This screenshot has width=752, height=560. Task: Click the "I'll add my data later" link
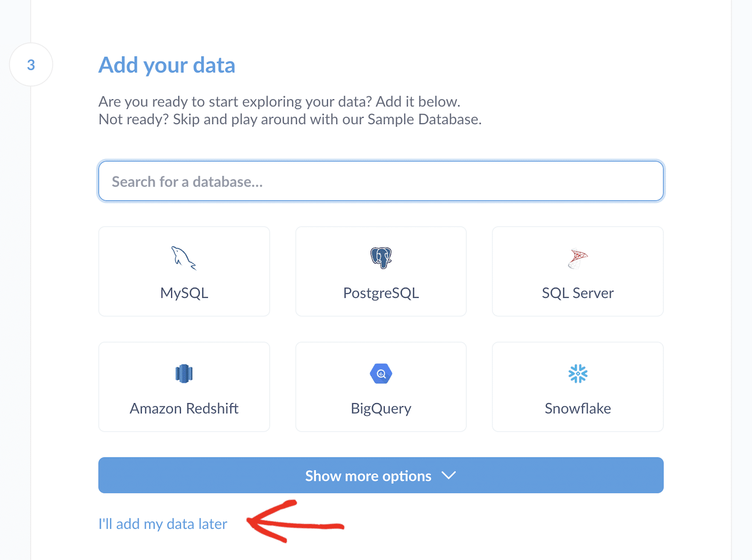(162, 524)
